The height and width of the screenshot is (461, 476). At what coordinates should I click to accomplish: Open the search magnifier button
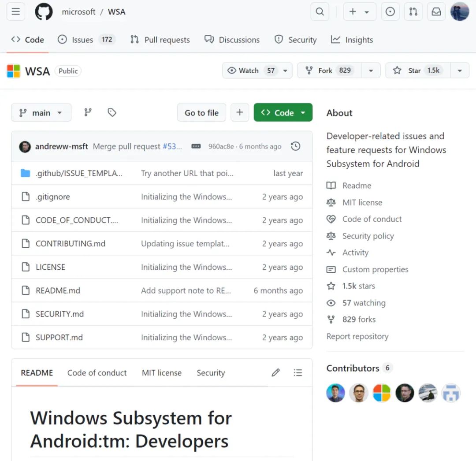pyautogui.click(x=320, y=11)
